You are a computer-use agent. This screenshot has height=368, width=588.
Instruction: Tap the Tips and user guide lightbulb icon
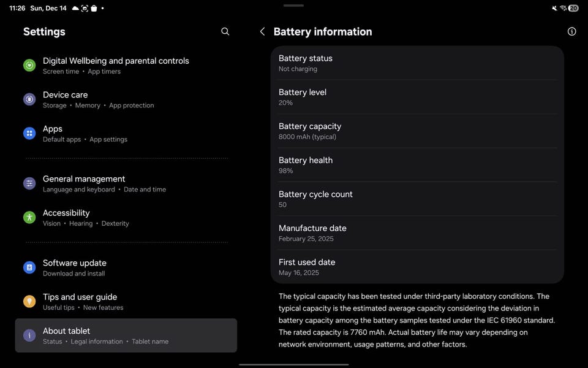click(x=29, y=301)
